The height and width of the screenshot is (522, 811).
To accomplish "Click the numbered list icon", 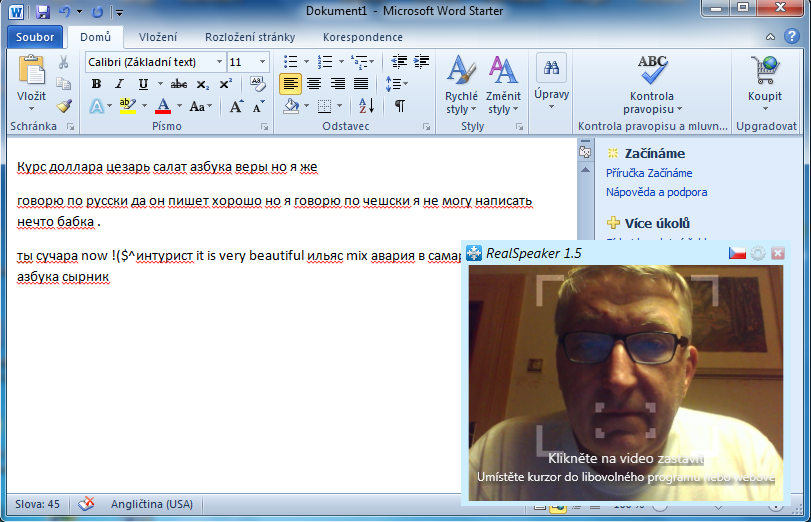I will 324,62.
